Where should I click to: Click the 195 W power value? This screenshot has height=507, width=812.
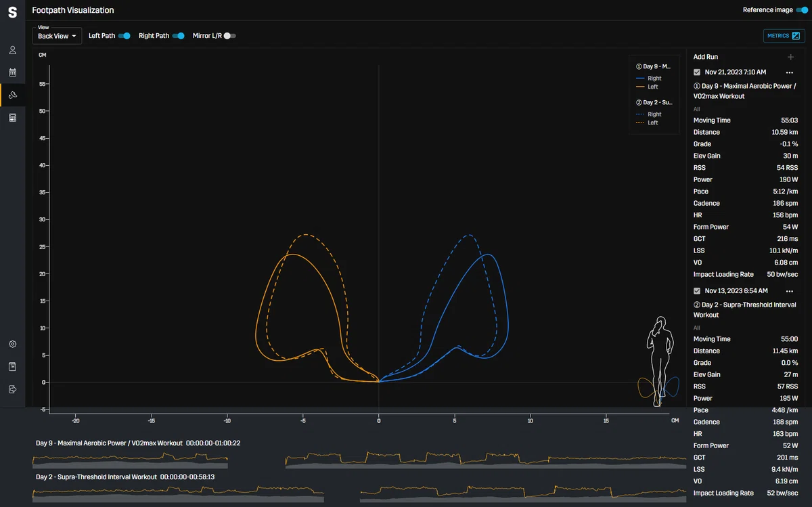coord(788,398)
